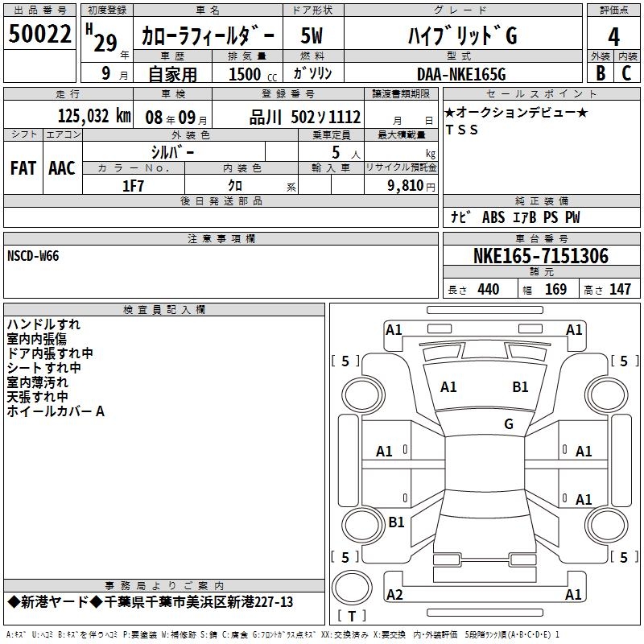Select the equipment list ナビ ABS エアB PS PW
Image resolution: width=644 pixels, height=644 pixels.
coord(515,217)
